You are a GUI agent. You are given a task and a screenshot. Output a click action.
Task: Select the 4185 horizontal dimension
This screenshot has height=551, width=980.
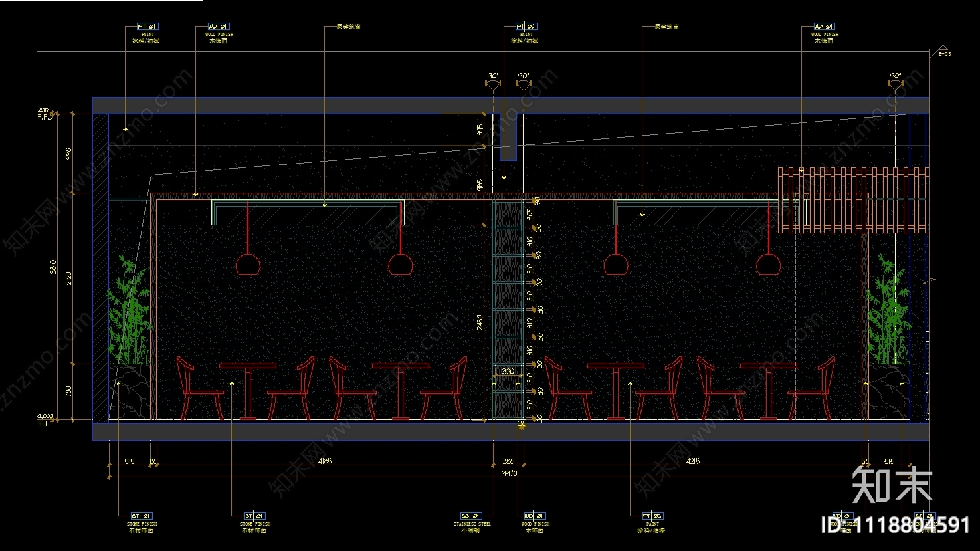325,461
